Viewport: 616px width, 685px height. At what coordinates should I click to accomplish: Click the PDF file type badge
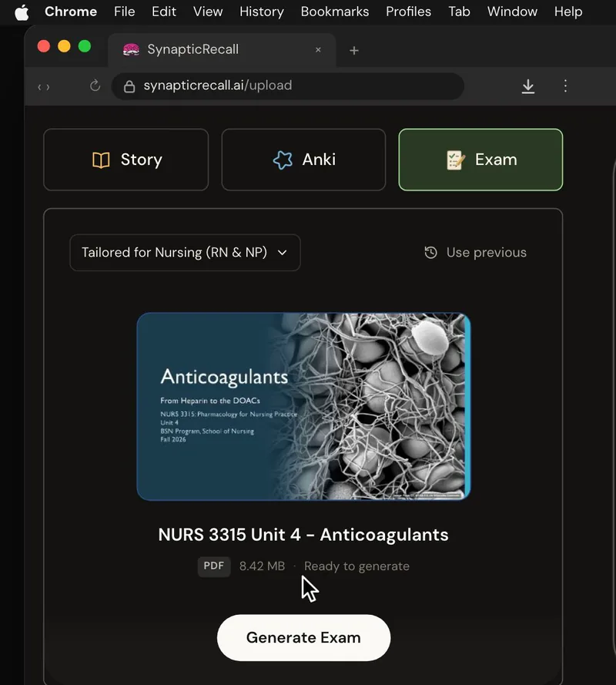pos(214,566)
